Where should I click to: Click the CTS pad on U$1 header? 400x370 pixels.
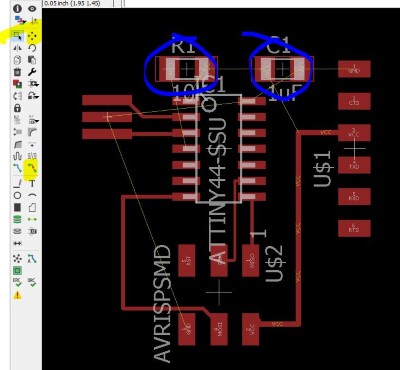(354, 101)
